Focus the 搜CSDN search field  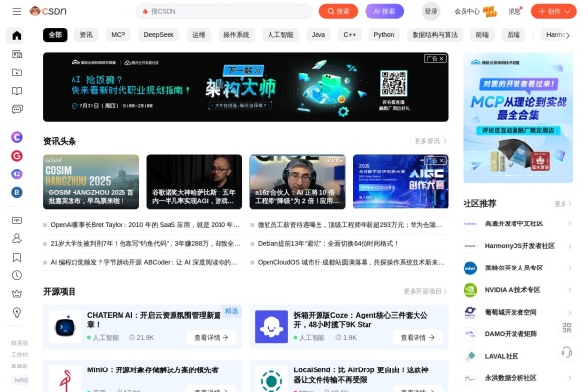pyautogui.click(x=223, y=11)
